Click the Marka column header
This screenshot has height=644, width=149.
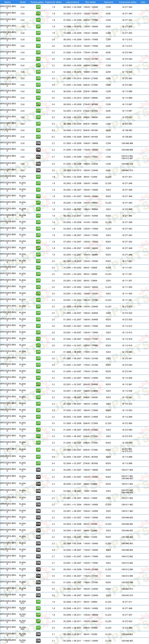[x=7, y=2]
